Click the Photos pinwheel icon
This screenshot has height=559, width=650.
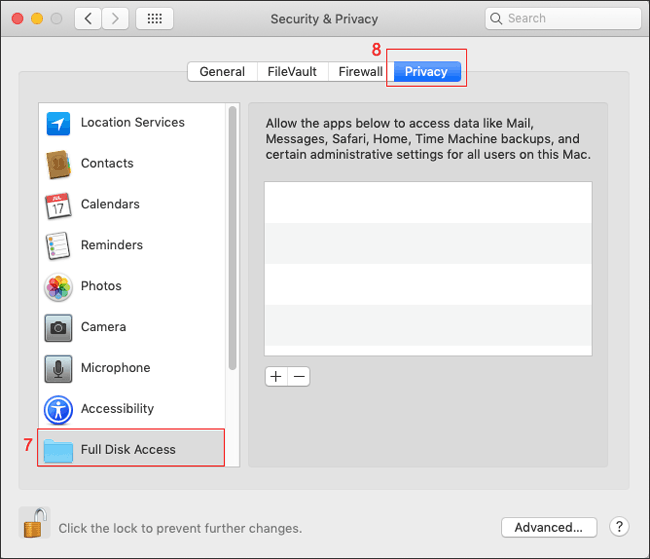[58, 287]
